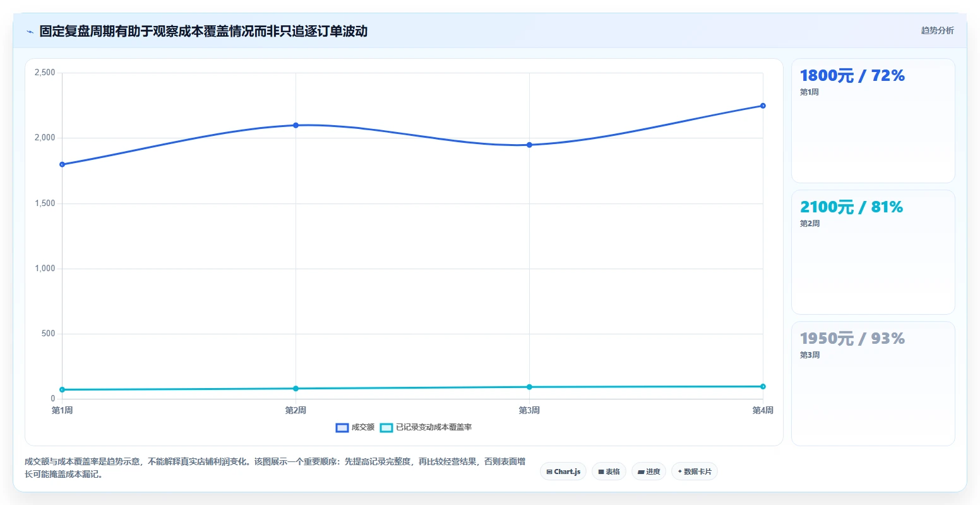Screen dimensions: 980x505
Task: Open the 1950元 / 93% data card
Action: pos(873,384)
